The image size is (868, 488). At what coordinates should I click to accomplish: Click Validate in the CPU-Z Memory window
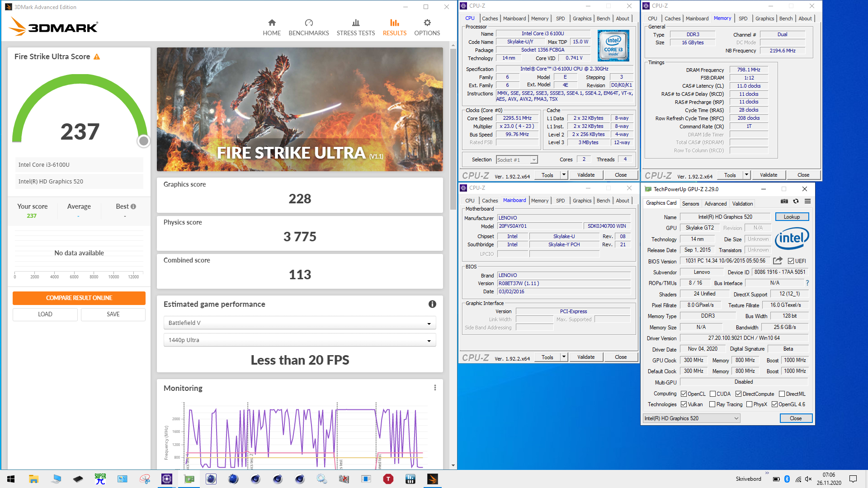(x=769, y=175)
